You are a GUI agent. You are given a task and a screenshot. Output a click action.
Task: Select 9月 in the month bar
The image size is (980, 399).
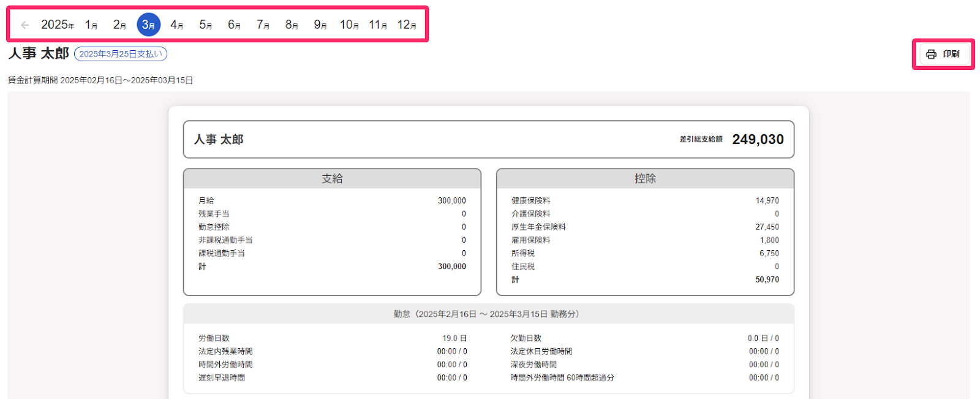(x=320, y=25)
